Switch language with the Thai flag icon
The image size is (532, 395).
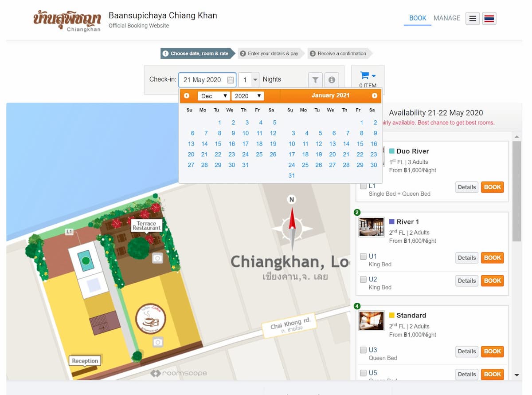point(489,19)
